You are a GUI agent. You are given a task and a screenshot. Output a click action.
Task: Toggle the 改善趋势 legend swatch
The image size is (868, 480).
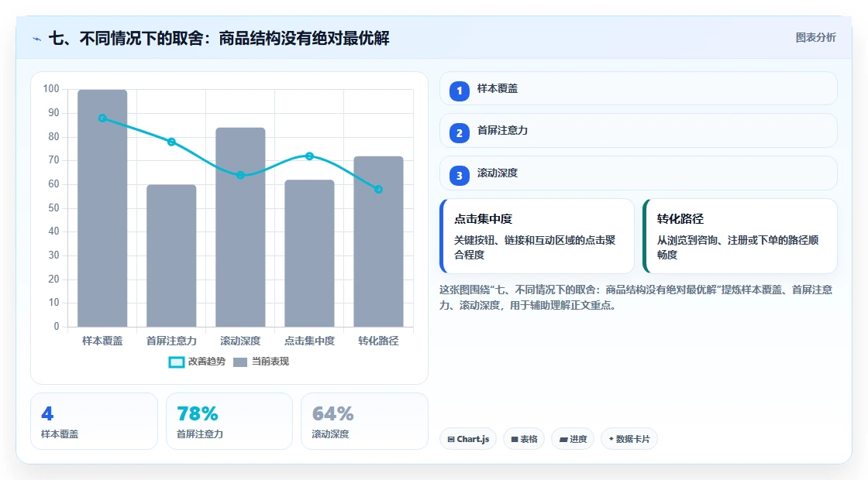tap(177, 362)
